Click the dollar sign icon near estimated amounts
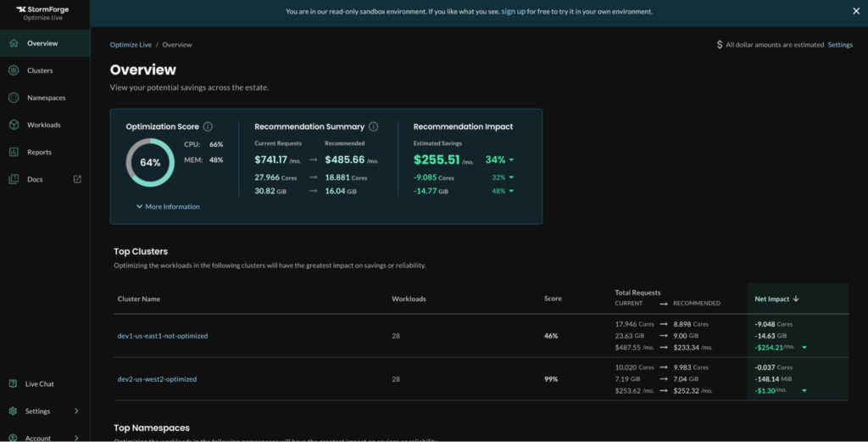The image size is (868, 442). click(720, 44)
